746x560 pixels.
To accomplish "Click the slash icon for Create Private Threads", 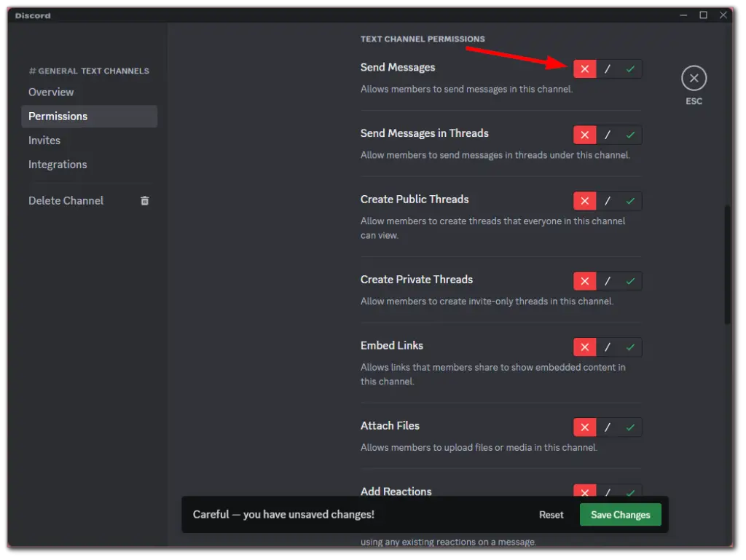I will [608, 280].
